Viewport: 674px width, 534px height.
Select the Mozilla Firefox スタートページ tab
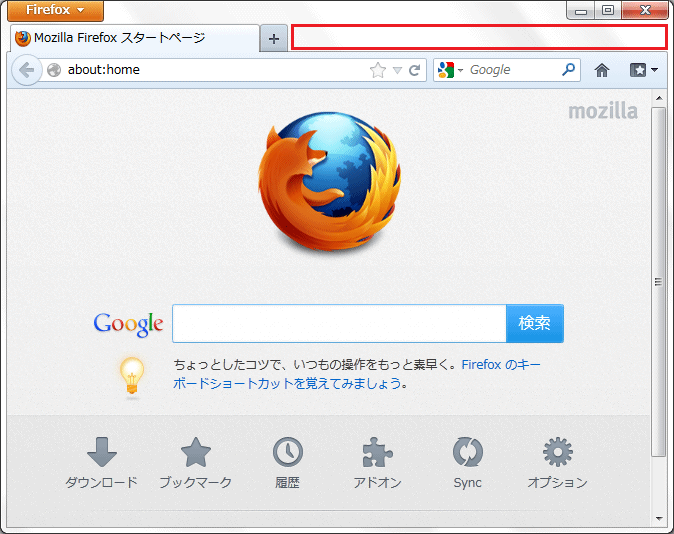point(135,38)
